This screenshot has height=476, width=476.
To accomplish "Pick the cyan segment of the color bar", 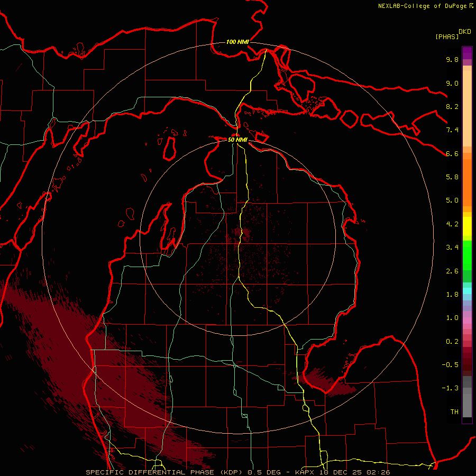I will (467, 291).
